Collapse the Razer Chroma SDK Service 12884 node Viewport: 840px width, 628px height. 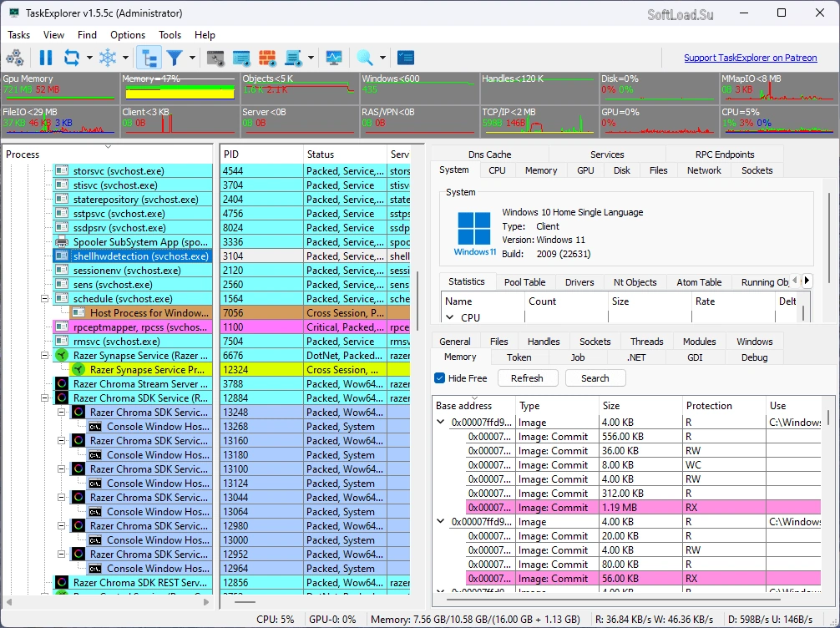pos(45,398)
